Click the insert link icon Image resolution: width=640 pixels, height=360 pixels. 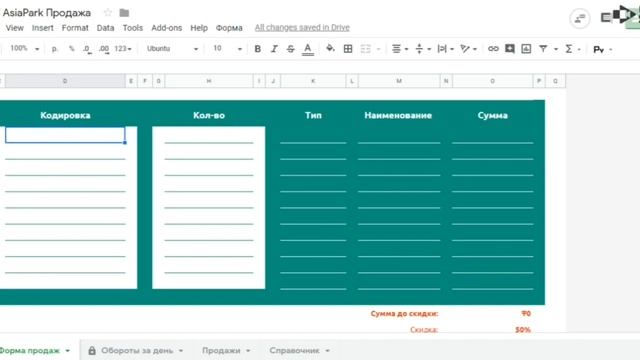(x=493, y=49)
